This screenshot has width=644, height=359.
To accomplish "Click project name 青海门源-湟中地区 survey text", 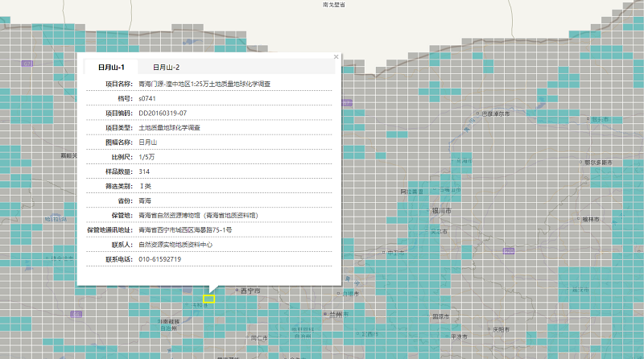I will (204, 84).
